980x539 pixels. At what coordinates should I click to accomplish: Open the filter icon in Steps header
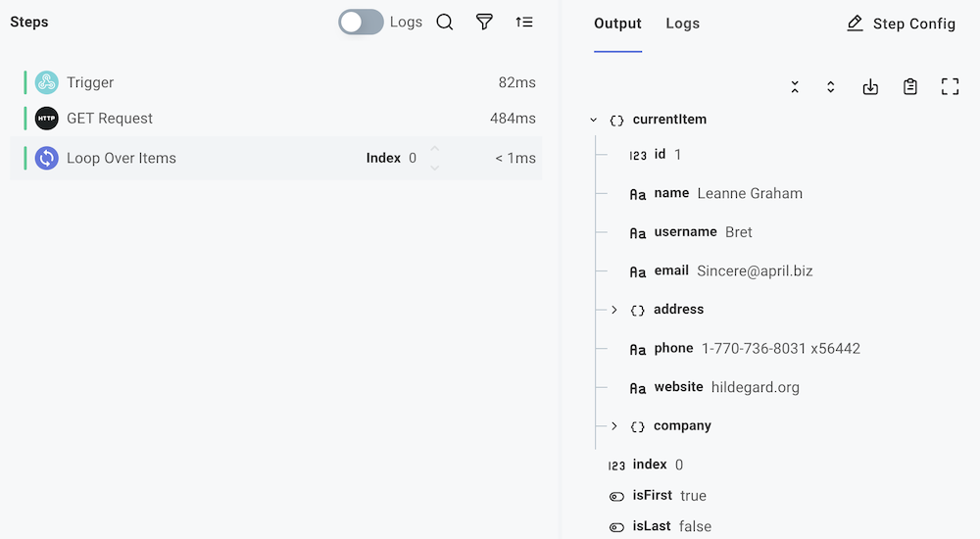[x=484, y=23]
